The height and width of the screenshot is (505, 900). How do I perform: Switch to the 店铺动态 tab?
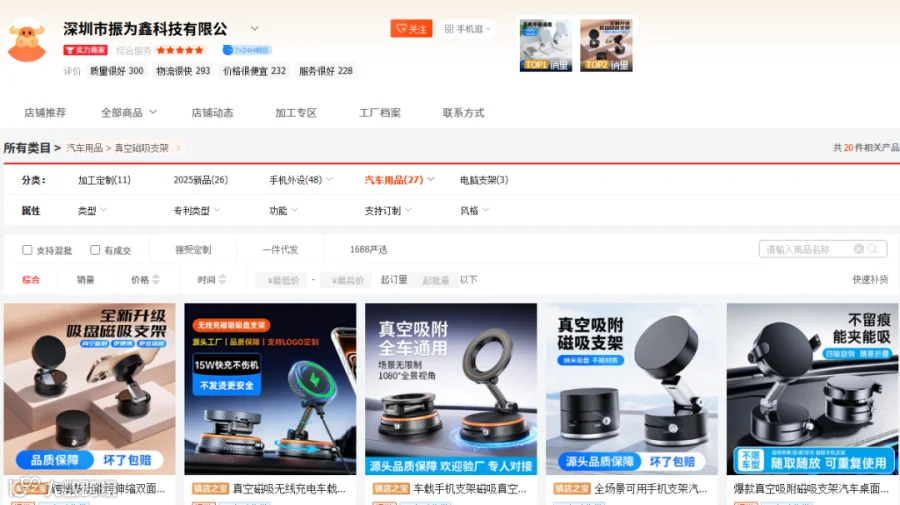point(212,113)
